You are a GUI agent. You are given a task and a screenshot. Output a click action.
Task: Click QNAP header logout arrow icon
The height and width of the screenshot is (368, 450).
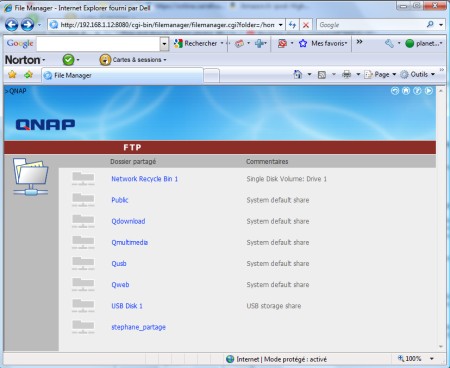tap(429, 91)
